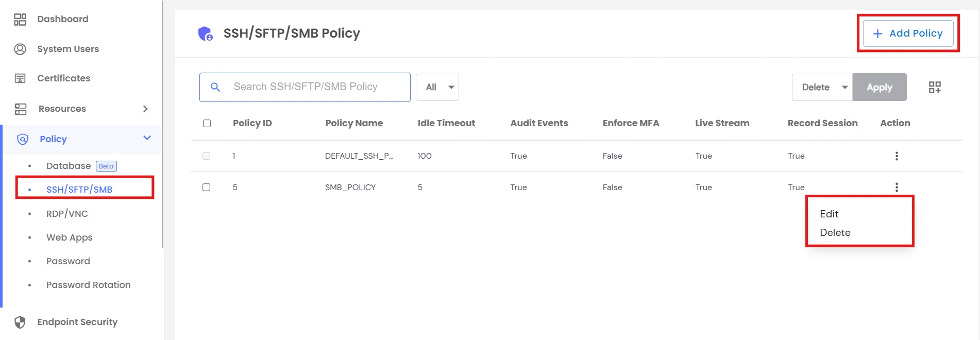
Task: Go to System Users page
Action: (x=68, y=49)
